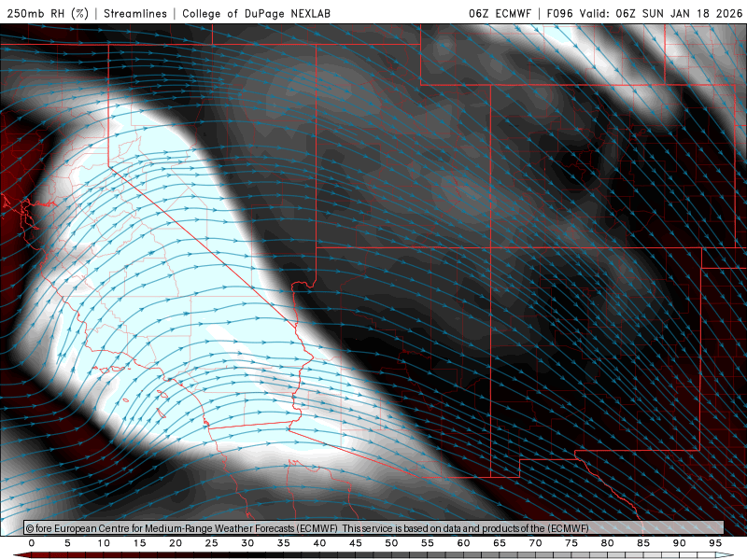The image size is (747, 560).
Task: Click the "Streamlines" label in the header
Action: coord(135,13)
